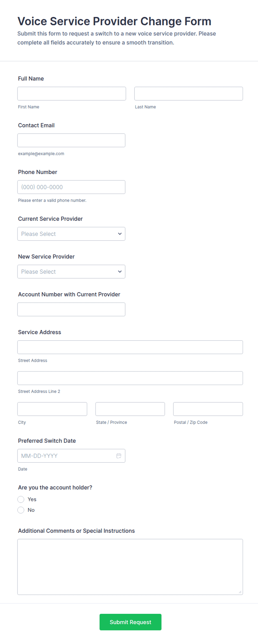
Task: Click the Phone Number field
Action: [x=71, y=187]
